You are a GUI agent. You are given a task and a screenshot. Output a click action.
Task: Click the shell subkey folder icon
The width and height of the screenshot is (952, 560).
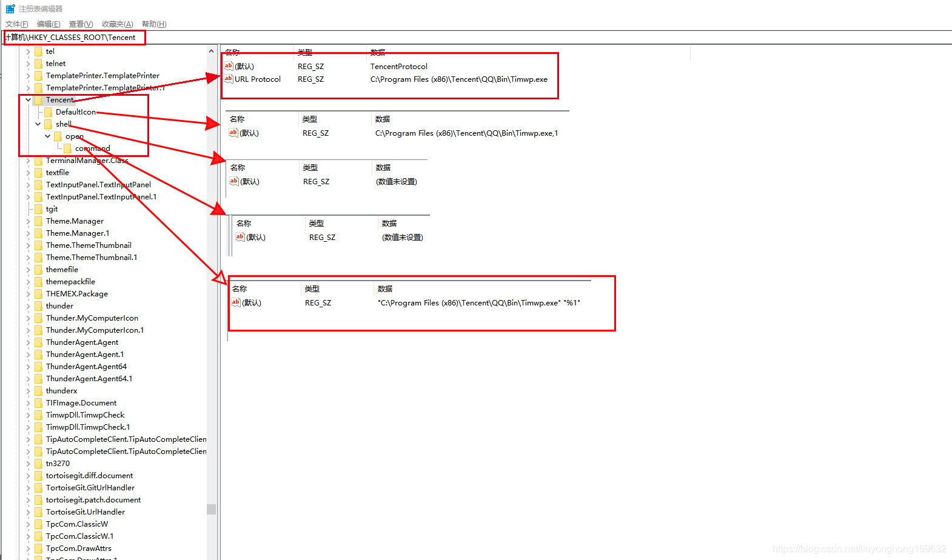(x=49, y=124)
